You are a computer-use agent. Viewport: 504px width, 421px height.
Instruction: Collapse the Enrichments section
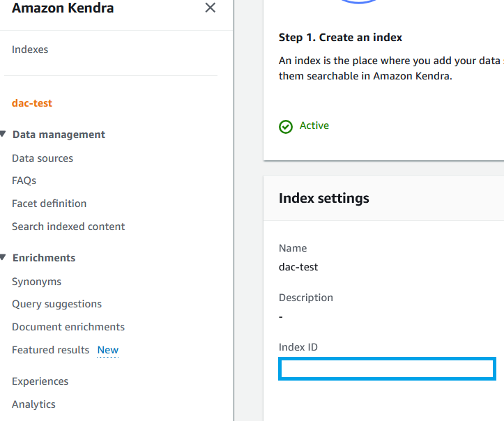click(x=3, y=258)
